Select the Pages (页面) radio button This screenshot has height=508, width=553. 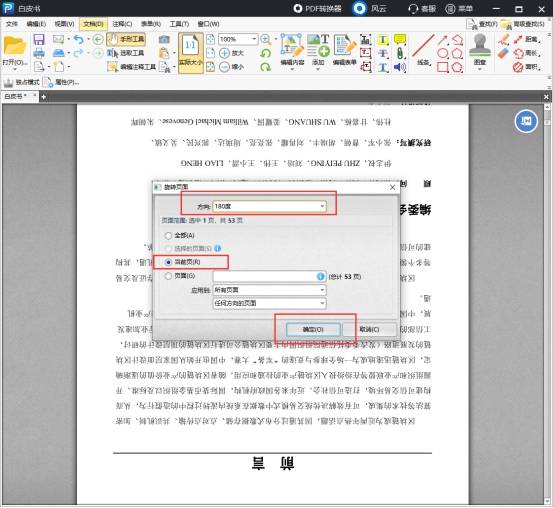point(168,276)
